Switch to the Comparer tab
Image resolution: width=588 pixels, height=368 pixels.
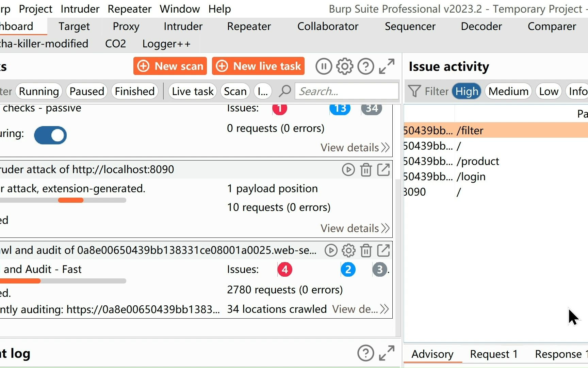(x=552, y=27)
